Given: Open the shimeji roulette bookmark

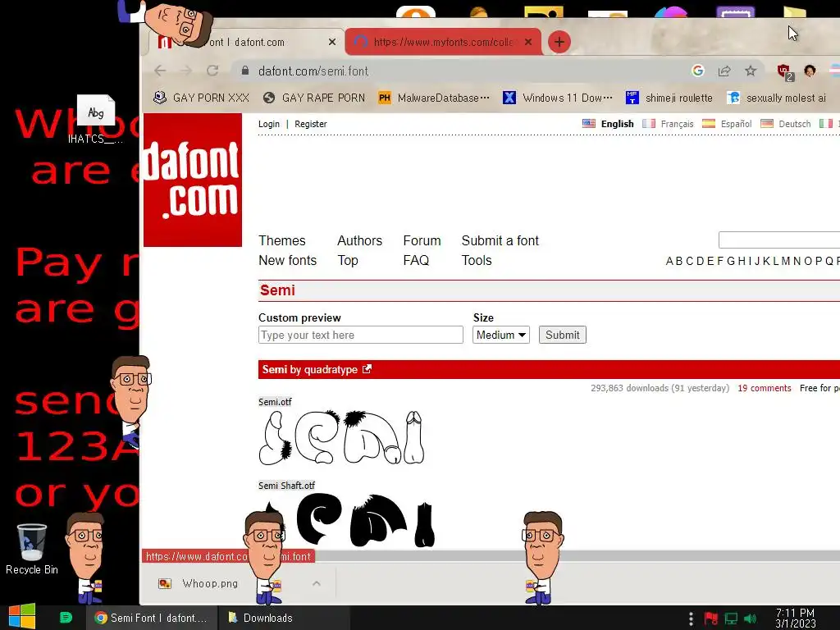Looking at the screenshot, I should (x=669, y=98).
